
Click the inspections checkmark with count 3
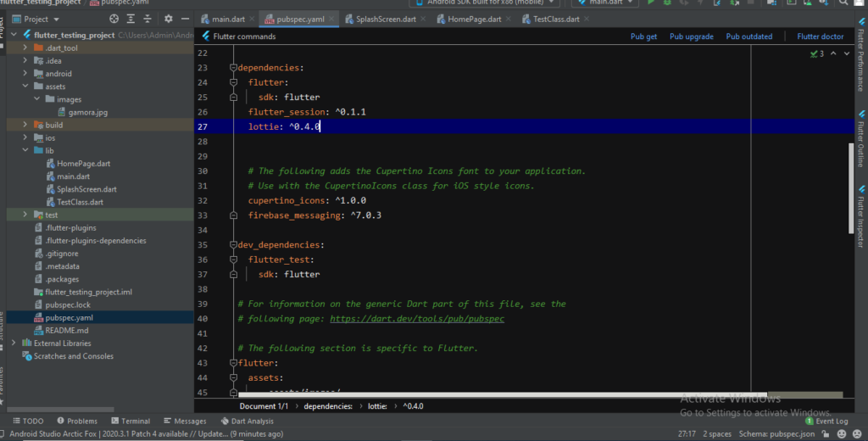click(x=816, y=53)
